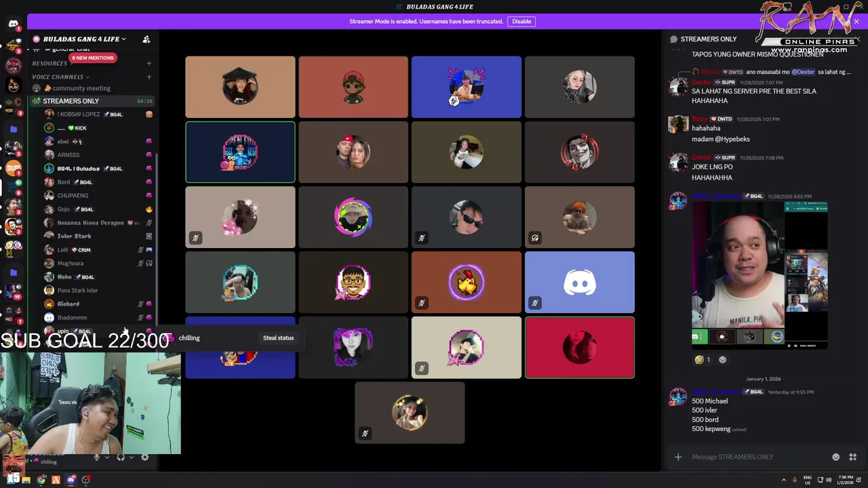Screen dimensions: 868x488
Task: Select Mug1wara in the voice list
Action: click(x=99, y=263)
